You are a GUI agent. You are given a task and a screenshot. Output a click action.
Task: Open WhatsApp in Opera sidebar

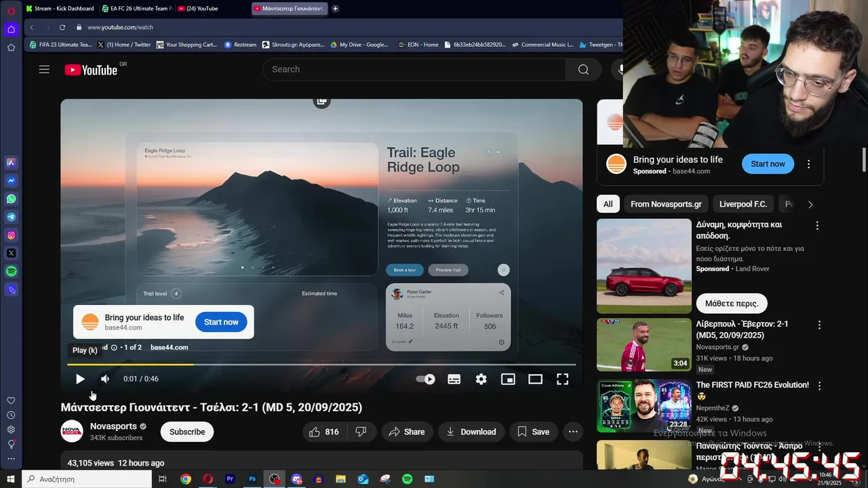(x=11, y=199)
